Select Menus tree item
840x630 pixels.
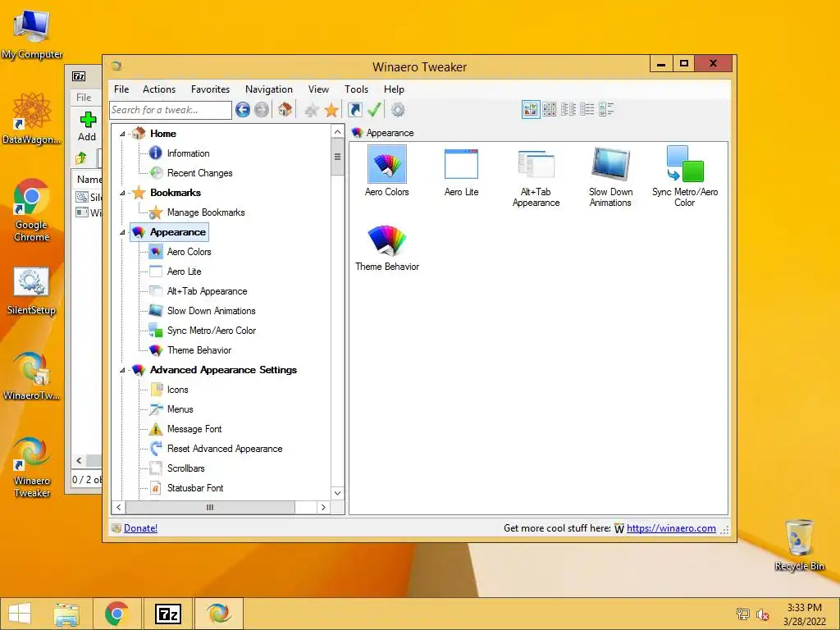(x=180, y=409)
